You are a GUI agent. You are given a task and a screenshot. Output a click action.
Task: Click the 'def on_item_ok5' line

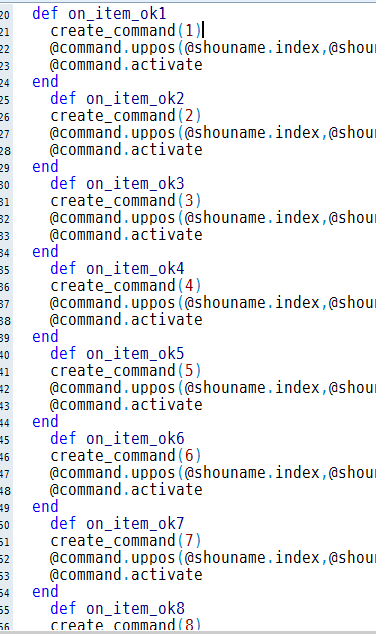point(117,353)
